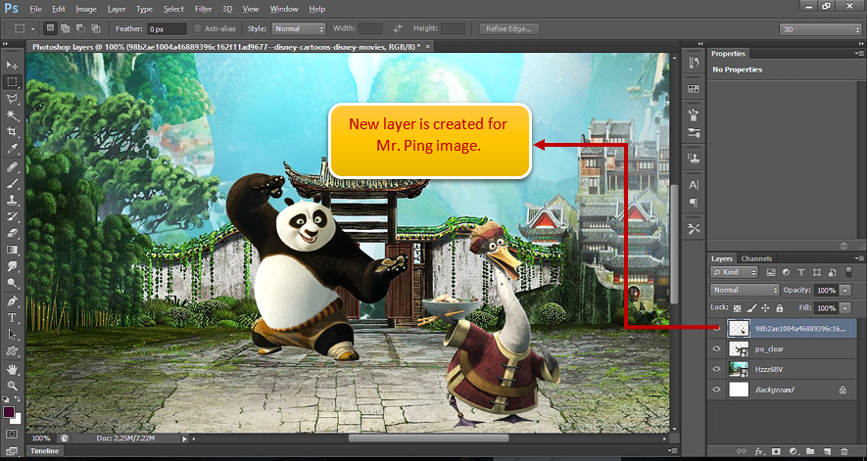Select the Hand tool
The height and width of the screenshot is (461, 868).
(x=12, y=369)
